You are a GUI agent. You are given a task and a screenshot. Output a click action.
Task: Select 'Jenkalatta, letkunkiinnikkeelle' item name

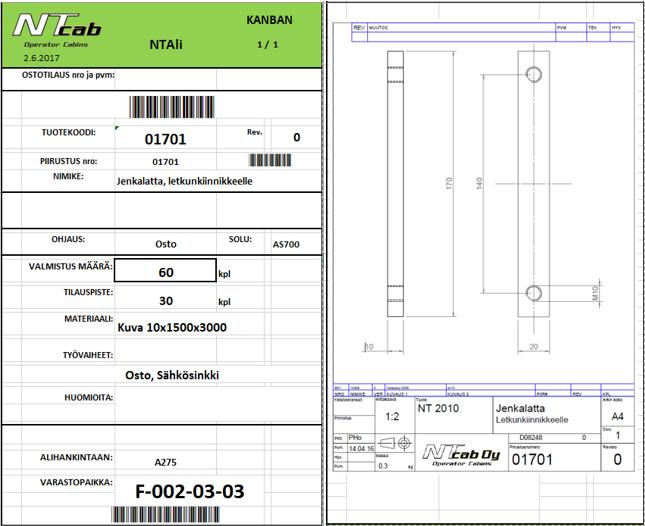click(x=184, y=181)
